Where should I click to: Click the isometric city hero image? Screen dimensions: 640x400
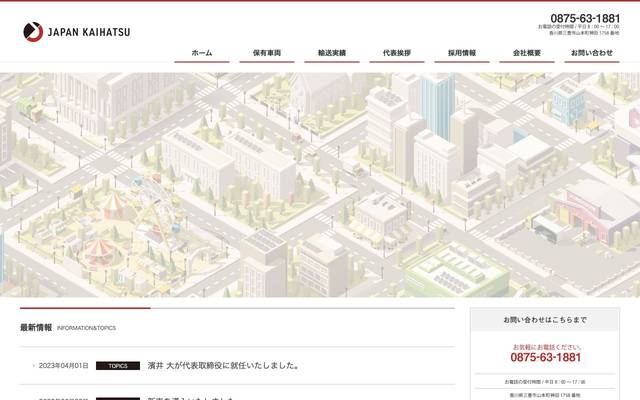(320, 185)
